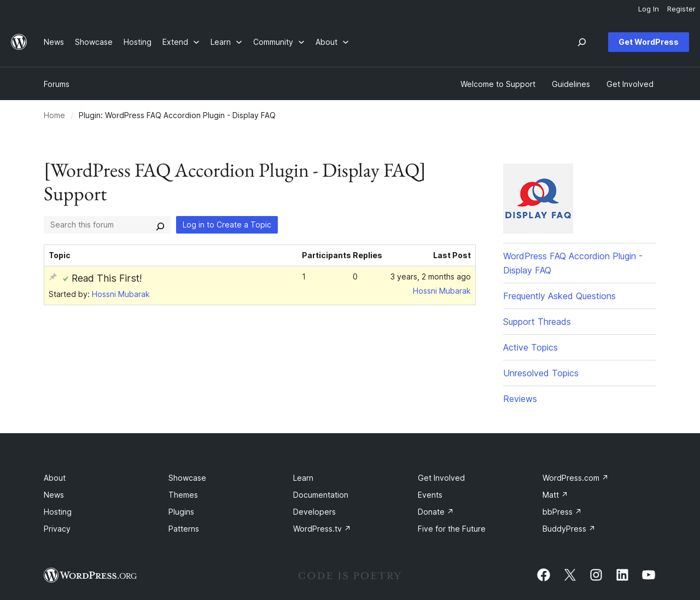Click Log in to Create a Topic
The image size is (700, 600).
(x=227, y=225)
